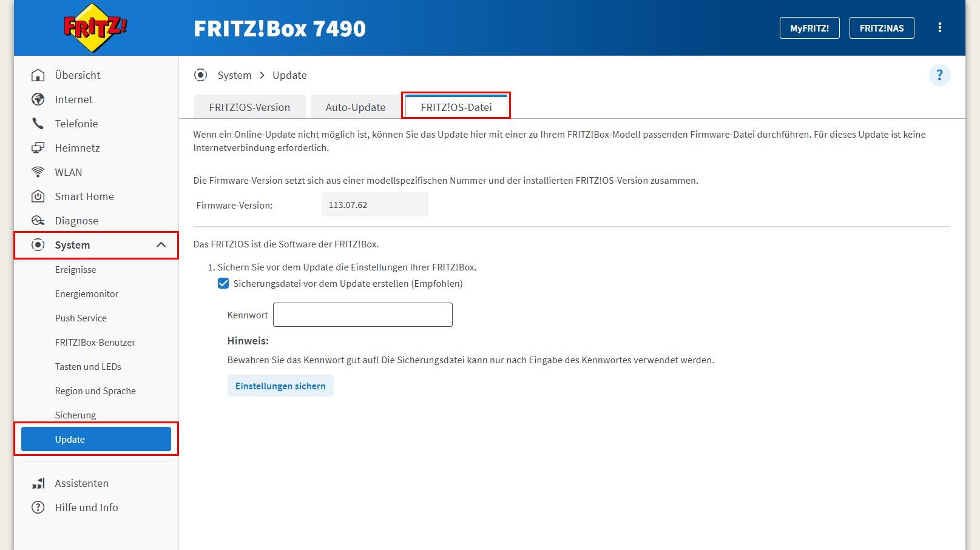Image resolution: width=980 pixels, height=550 pixels.
Task: Click the Firmware-Version field 113.07.62
Action: click(375, 204)
